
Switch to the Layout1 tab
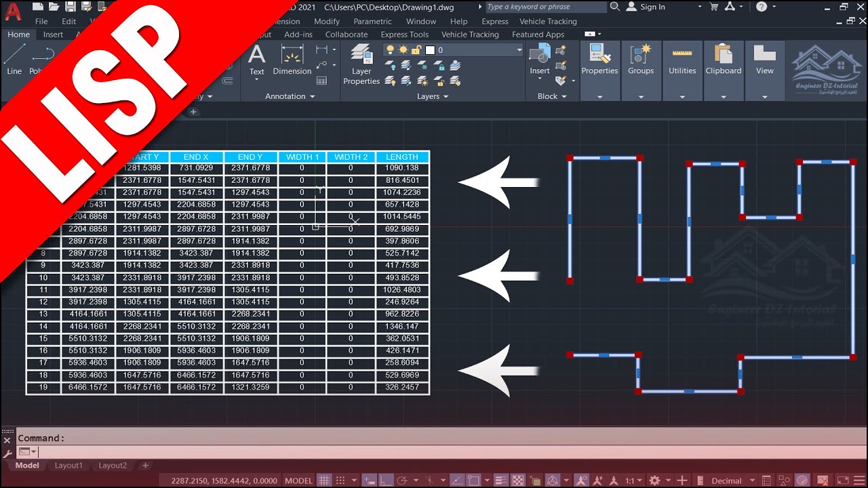tap(68, 466)
